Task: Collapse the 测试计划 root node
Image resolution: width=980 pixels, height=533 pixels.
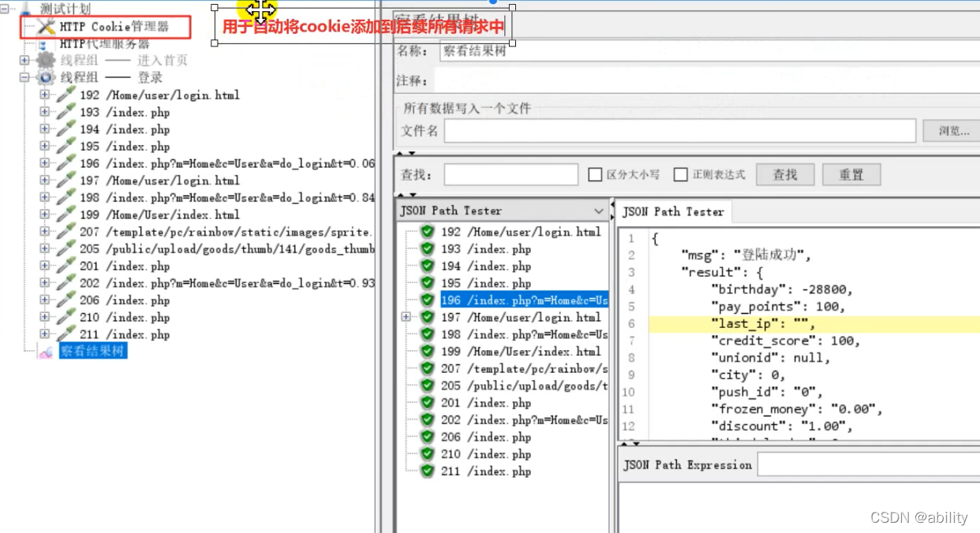Action: 6,9
